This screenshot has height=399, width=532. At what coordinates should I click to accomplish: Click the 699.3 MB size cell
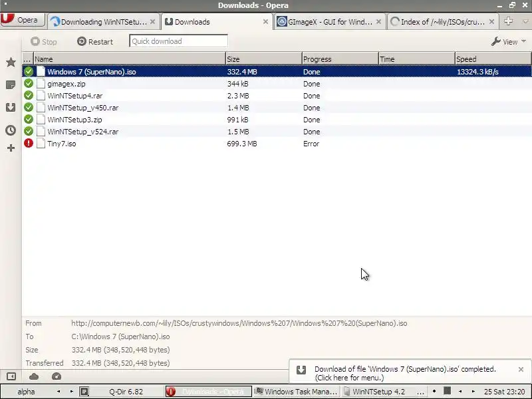click(242, 144)
